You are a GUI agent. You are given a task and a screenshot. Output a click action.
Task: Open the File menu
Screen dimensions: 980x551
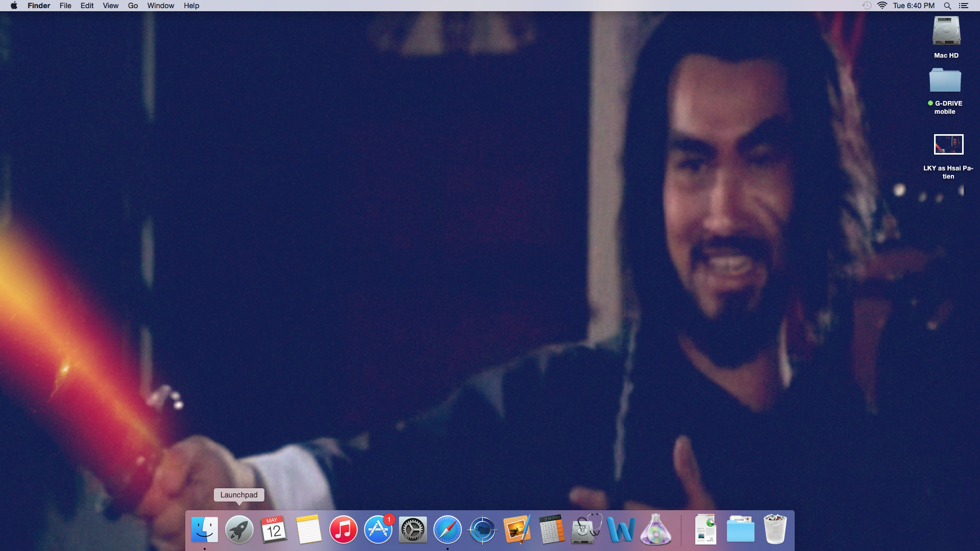65,6
